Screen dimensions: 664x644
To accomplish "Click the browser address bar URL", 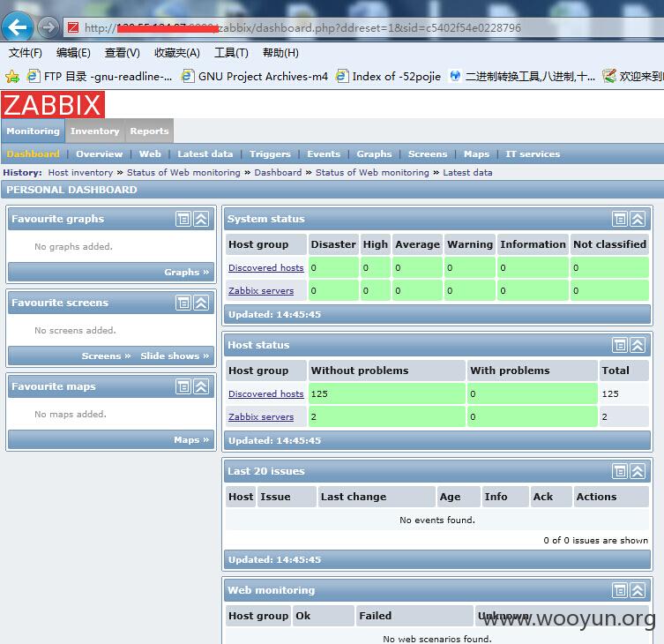I will 302,28.
